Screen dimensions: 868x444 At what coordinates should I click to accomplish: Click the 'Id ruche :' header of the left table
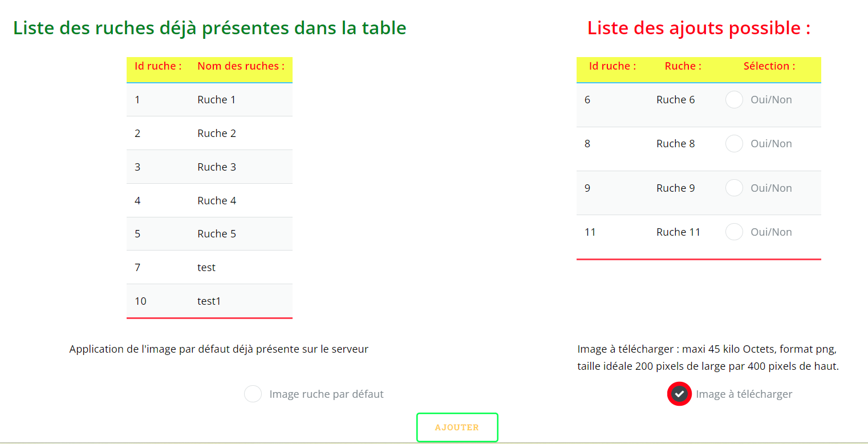[158, 66]
